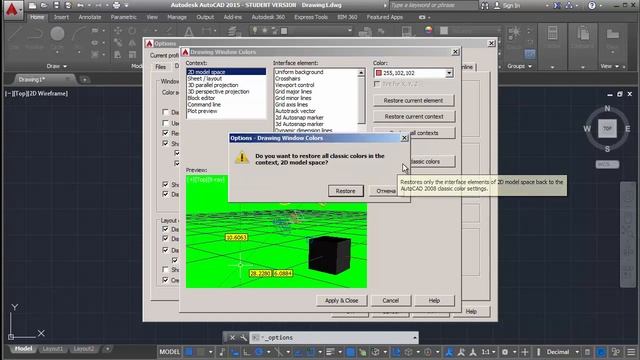The image size is (640, 360).
Task: Click the Group icon in the Groups panel
Action: 513,33
